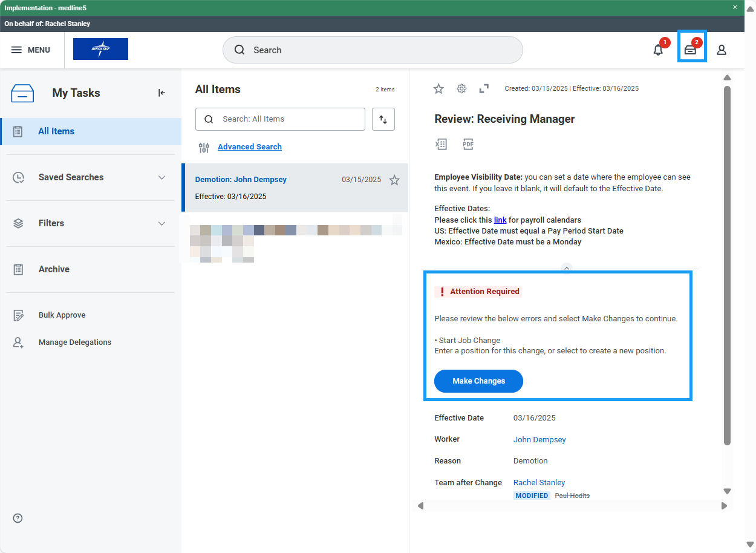
Task: Favorite the Review: Receiving Manager task
Action: pos(438,88)
